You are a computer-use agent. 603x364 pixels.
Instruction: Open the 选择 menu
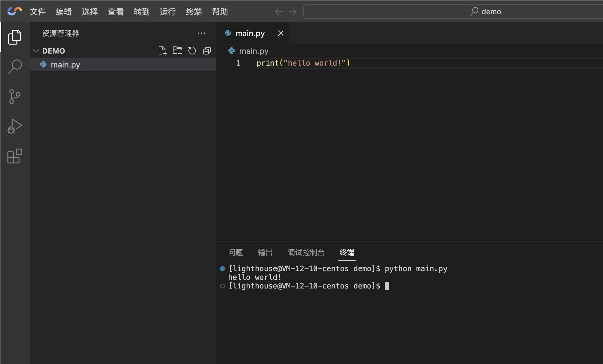click(x=90, y=12)
